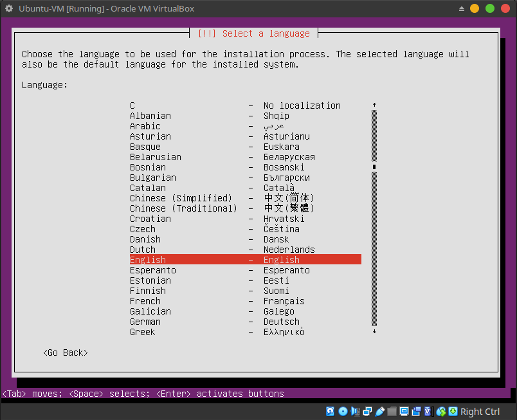The width and height of the screenshot is (517, 420).
Task: Click the black scrollbar position marker
Action: click(x=374, y=167)
